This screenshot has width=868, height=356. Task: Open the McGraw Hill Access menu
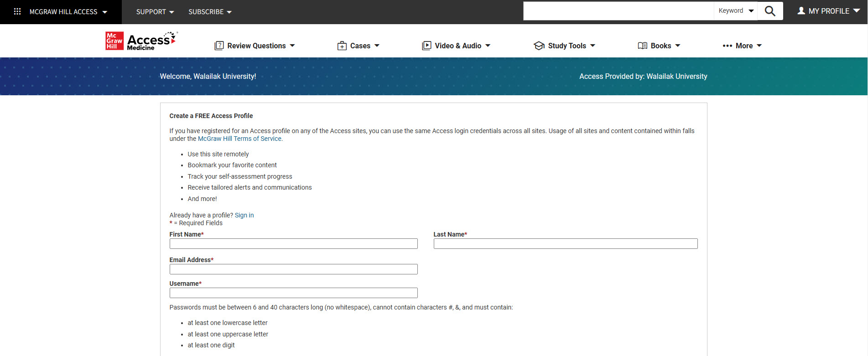(68, 12)
